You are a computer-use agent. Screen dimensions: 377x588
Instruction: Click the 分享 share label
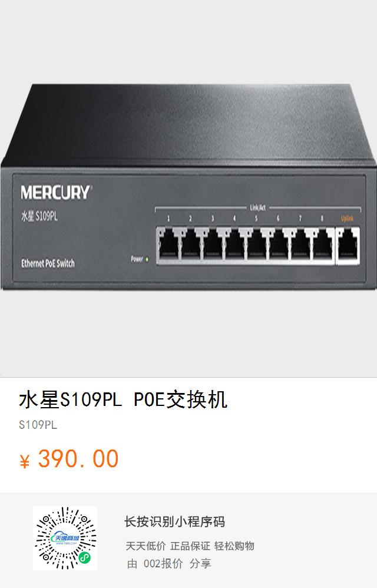(200, 564)
